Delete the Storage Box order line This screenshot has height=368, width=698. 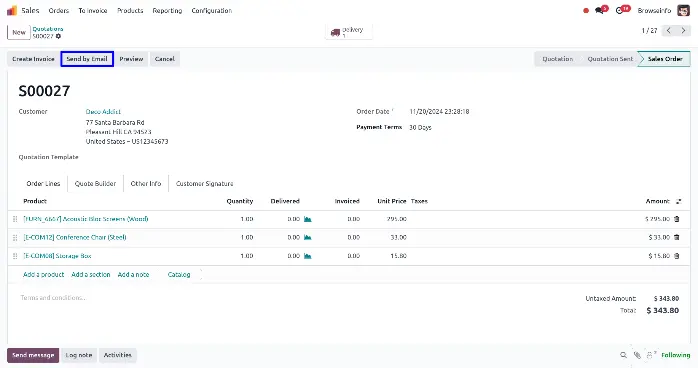click(677, 256)
